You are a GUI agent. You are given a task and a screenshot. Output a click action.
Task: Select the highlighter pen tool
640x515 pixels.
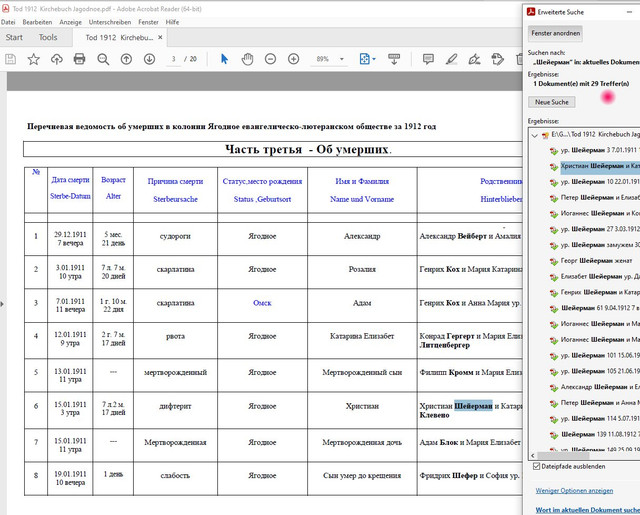pyautogui.click(x=451, y=59)
